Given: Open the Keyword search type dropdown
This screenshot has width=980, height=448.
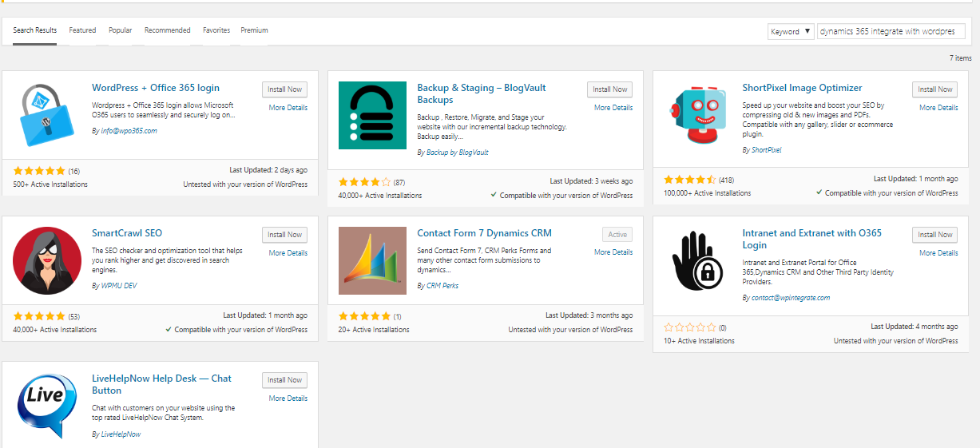Looking at the screenshot, I should [791, 31].
